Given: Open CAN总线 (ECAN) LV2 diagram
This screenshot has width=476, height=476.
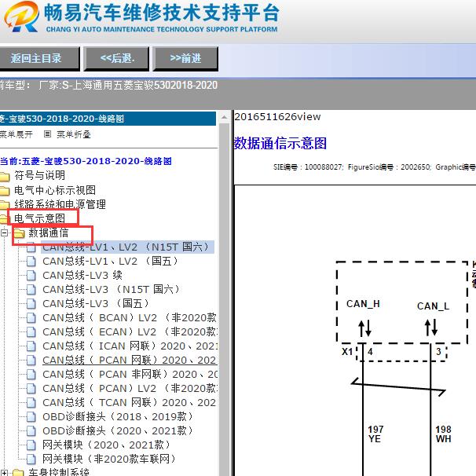Looking at the screenshot, I should tap(130, 331).
